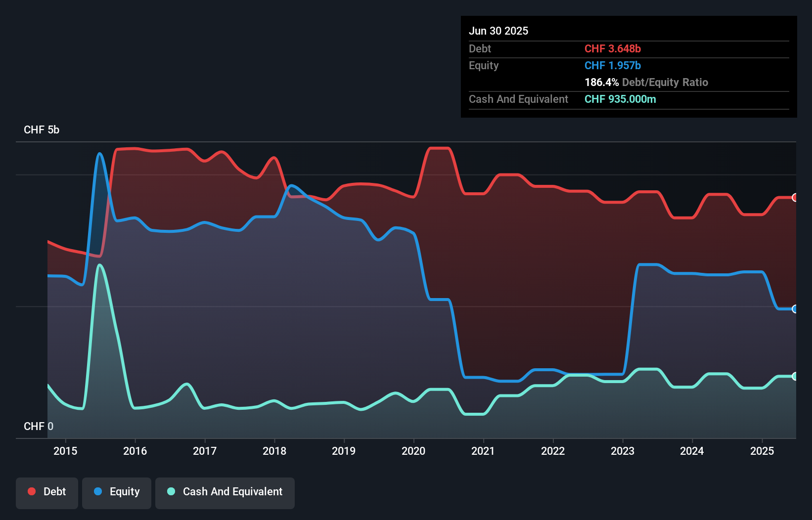Click the teal Cash And Equivalent legend dot
Image resolution: width=812 pixels, height=520 pixels.
170,491
